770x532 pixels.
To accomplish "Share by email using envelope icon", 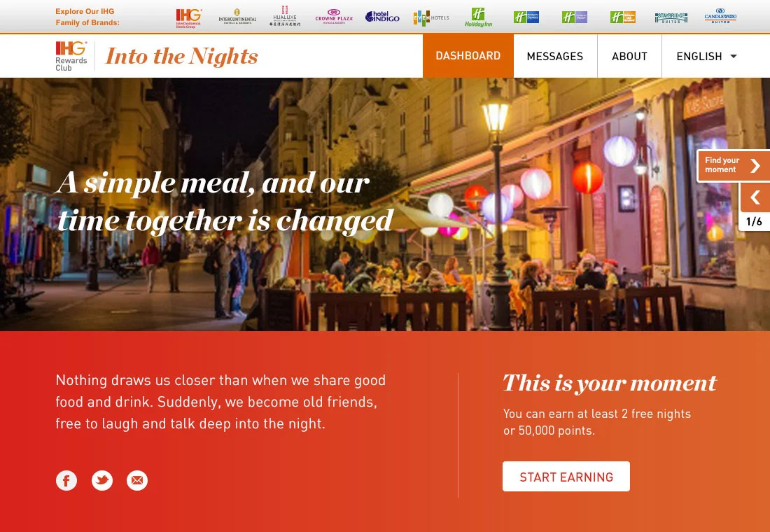I will (137, 480).
